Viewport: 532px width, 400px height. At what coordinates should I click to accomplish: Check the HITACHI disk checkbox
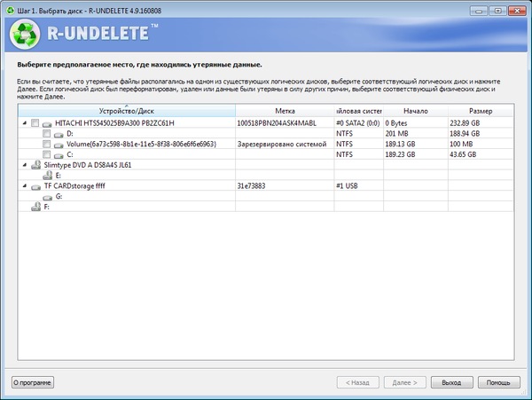click(35, 123)
